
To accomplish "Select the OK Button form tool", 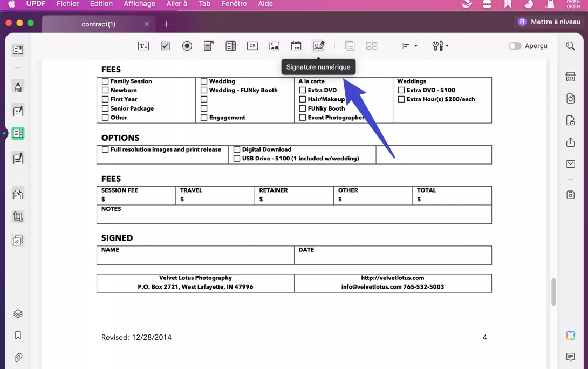I will [x=252, y=46].
